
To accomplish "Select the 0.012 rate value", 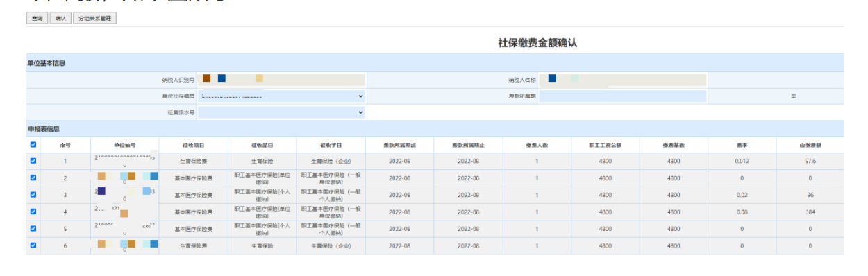I will click(742, 161).
